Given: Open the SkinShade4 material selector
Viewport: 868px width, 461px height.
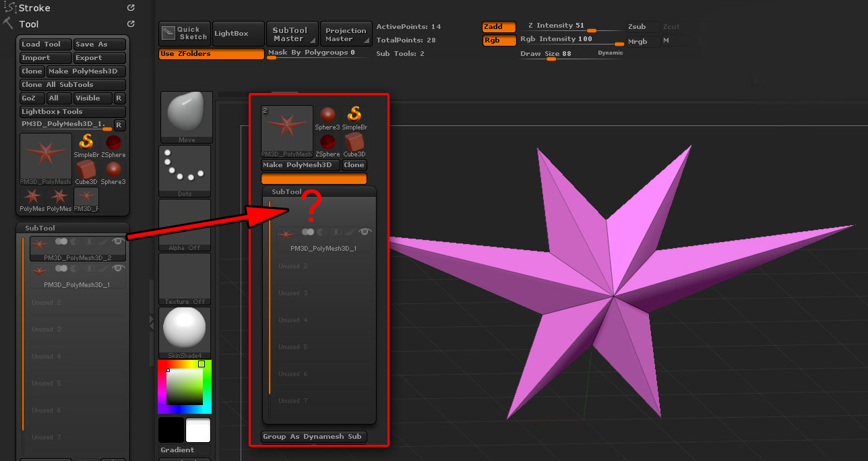Looking at the screenshot, I should 186,333.
